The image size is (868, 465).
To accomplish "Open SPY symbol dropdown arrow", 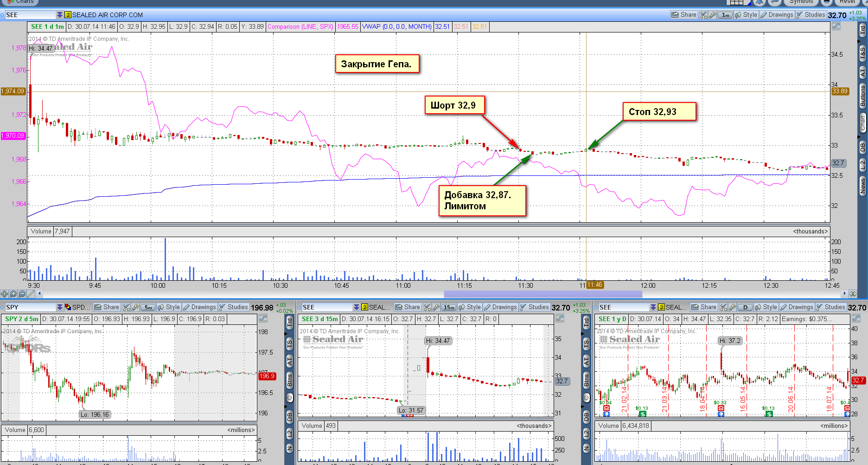I will pos(59,307).
